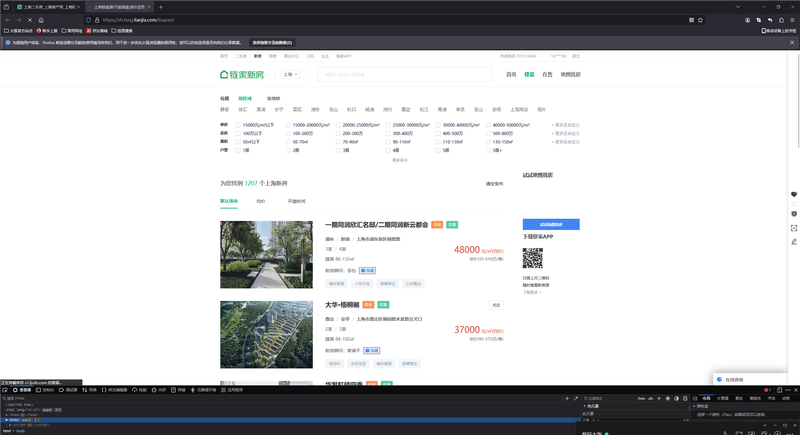Click the DevTools HTML search field
The height and width of the screenshot is (435, 800).
(x=281, y=398)
